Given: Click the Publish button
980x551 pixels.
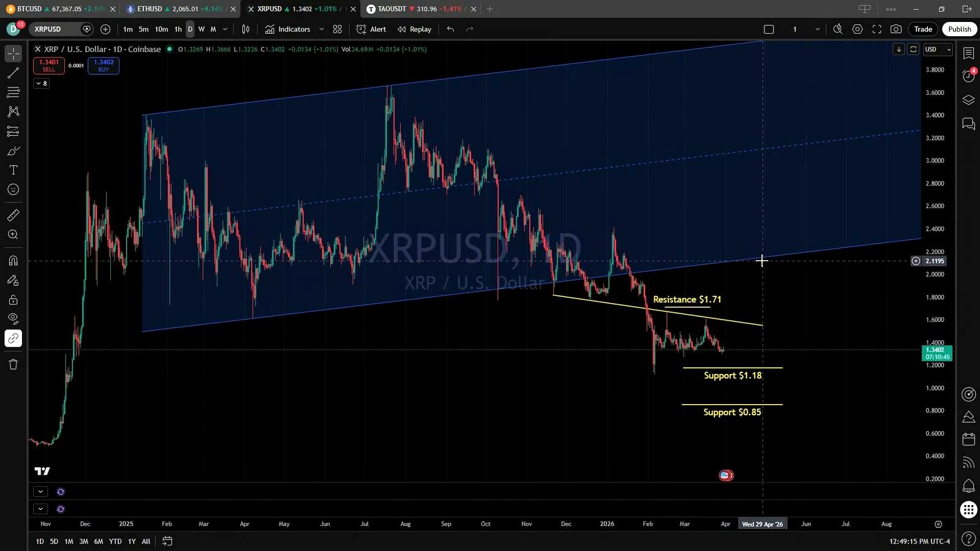Looking at the screenshot, I should coord(959,29).
